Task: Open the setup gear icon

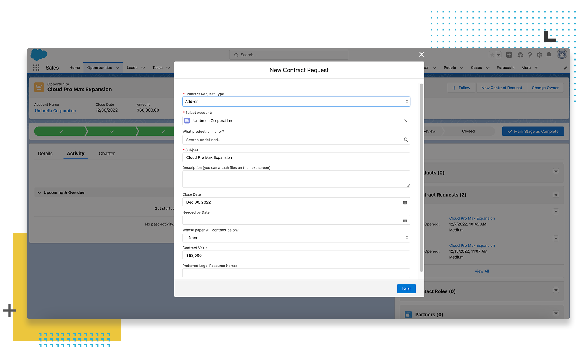Action: 539,55
